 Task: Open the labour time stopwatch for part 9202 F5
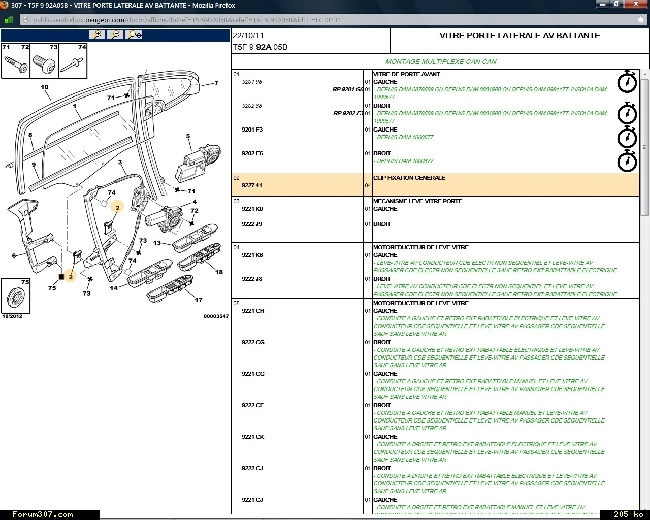(627, 161)
